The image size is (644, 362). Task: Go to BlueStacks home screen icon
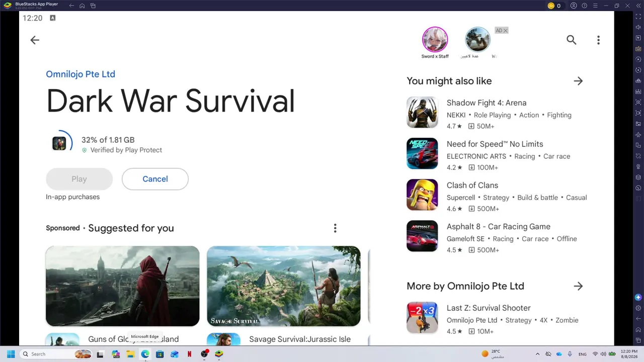82,6
